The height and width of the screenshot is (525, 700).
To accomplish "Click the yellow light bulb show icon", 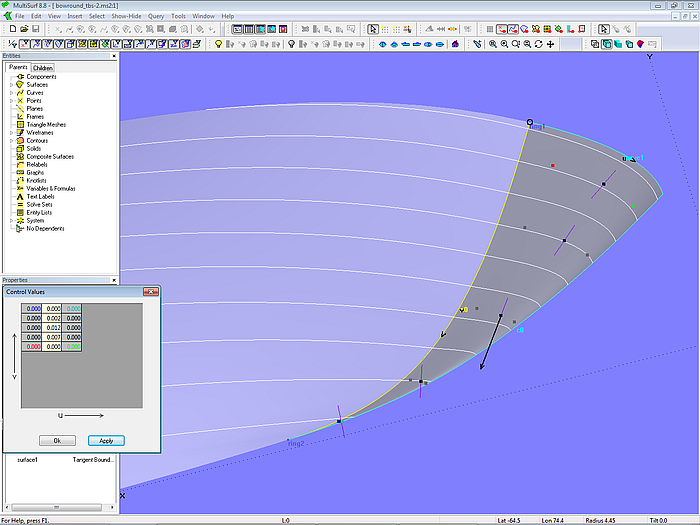I will [219, 44].
